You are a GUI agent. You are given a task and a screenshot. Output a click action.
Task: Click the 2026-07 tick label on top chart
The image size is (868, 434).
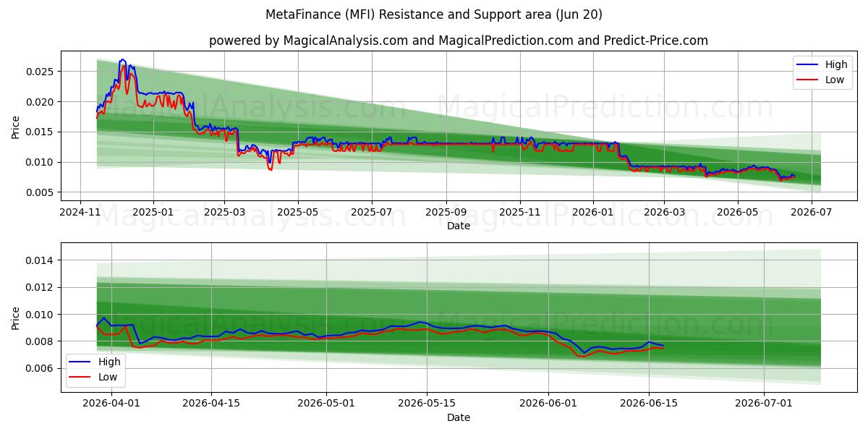pyautogui.click(x=812, y=212)
